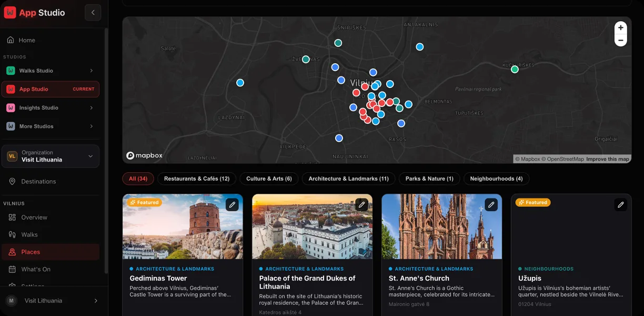Filter by Restaurants & Cafés (12)
Screen dimensions: 644x316
197,179
